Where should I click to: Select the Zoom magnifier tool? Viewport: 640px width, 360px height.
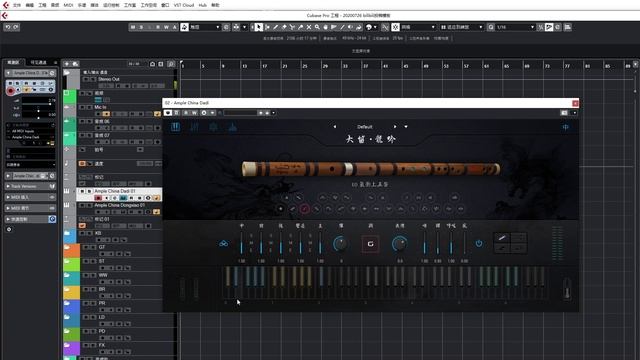pyautogui.click(x=317, y=27)
